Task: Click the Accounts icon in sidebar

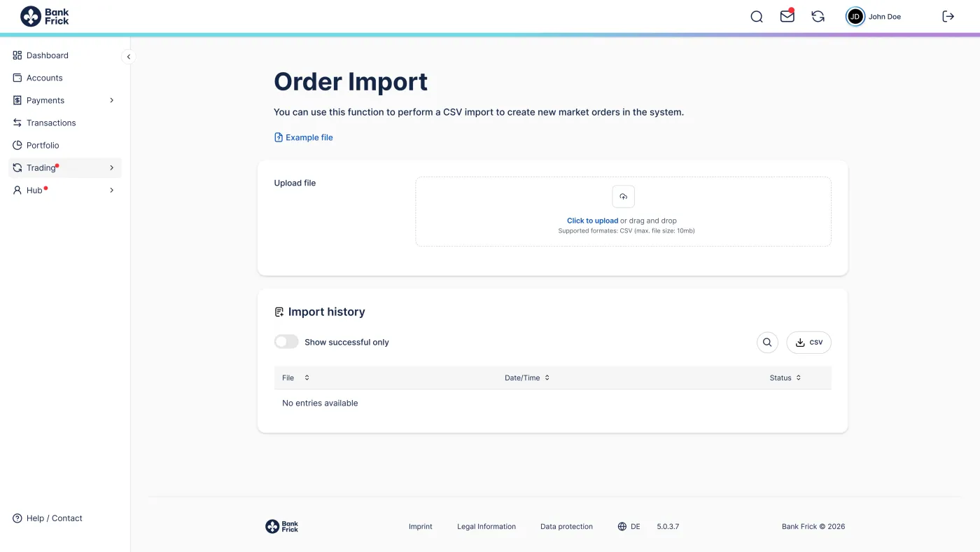Action: [17, 78]
